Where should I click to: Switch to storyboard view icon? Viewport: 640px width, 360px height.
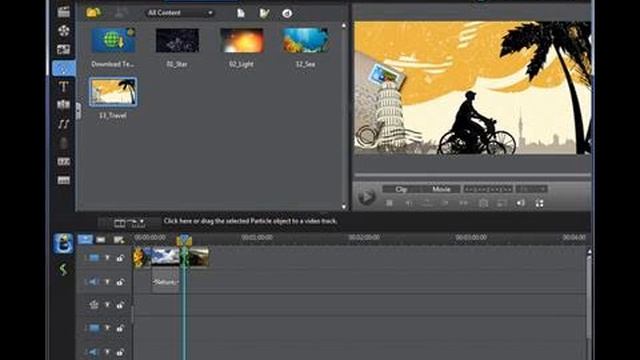101,240
